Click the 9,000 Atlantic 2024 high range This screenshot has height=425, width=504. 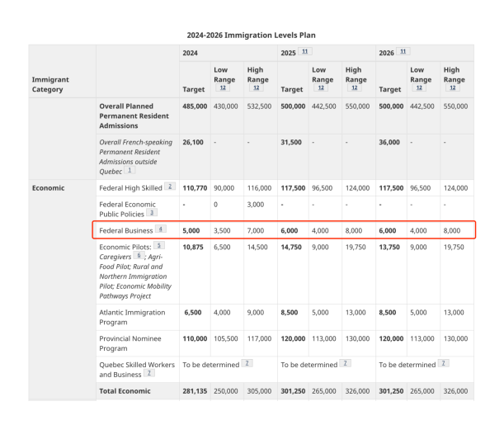coord(256,313)
